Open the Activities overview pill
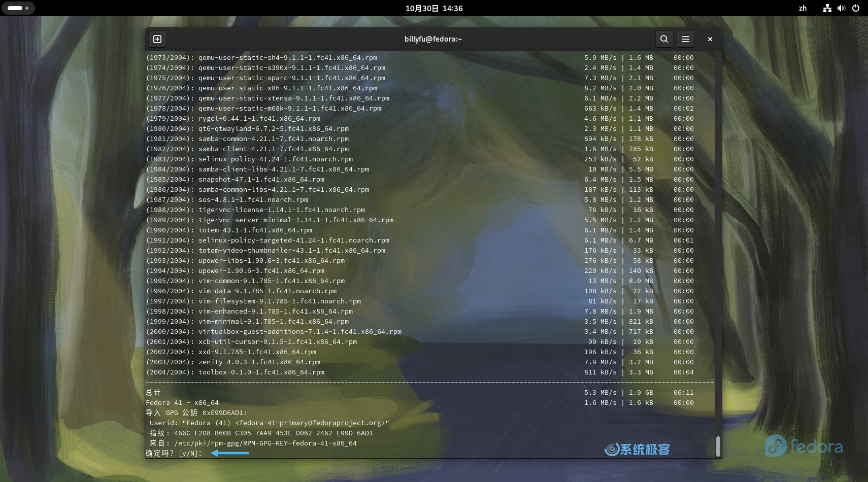Viewport: 868px width, 482px height. 18,8
